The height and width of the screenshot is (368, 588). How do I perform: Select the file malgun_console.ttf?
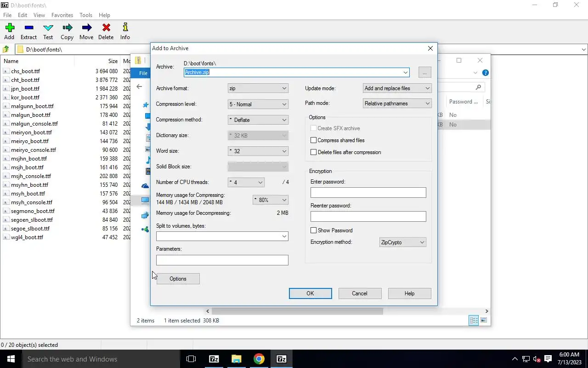tap(34, 124)
